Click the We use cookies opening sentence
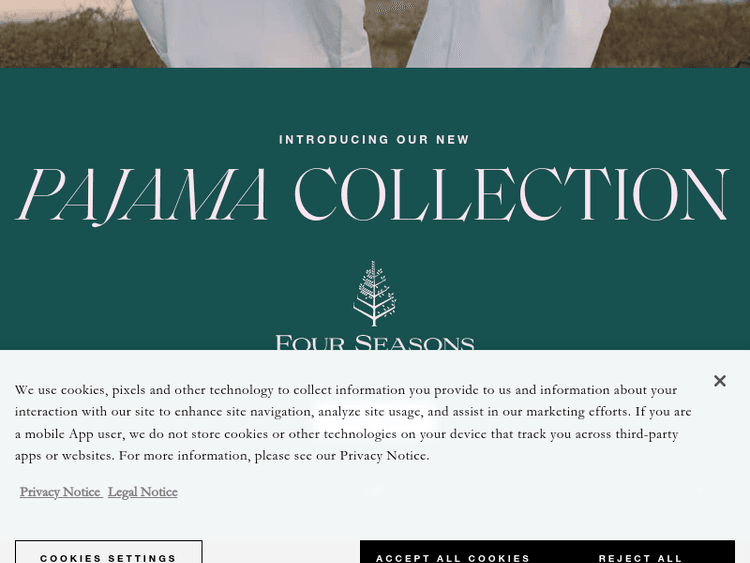Screen dimensions: 750x563 [x=346, y=390]
